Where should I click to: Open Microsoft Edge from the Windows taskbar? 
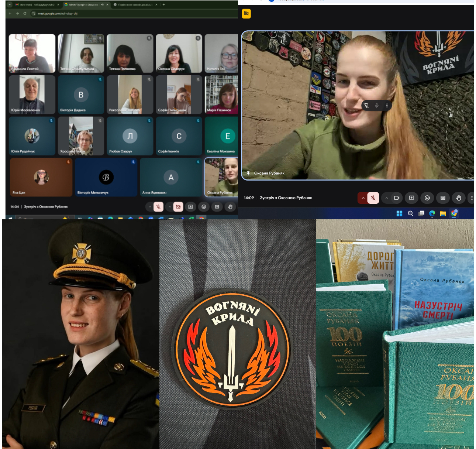point(432,213)
